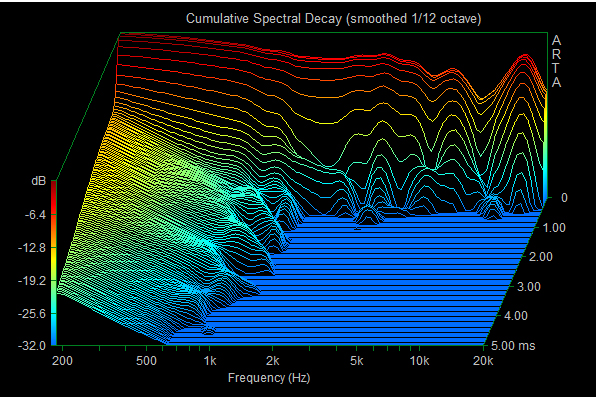Click the -19.2 dB scale value
This screenshot has height=398, width=597.
tap(32, 281)
